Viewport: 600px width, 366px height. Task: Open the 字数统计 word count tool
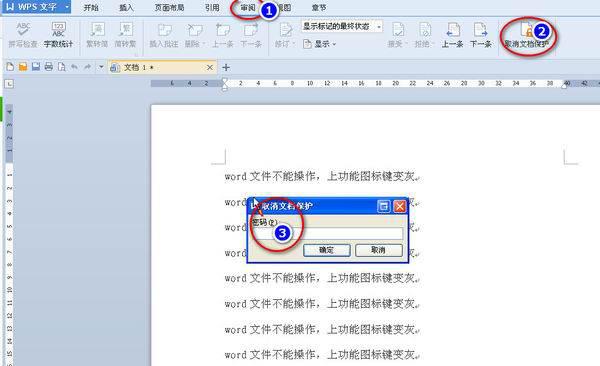58,34
